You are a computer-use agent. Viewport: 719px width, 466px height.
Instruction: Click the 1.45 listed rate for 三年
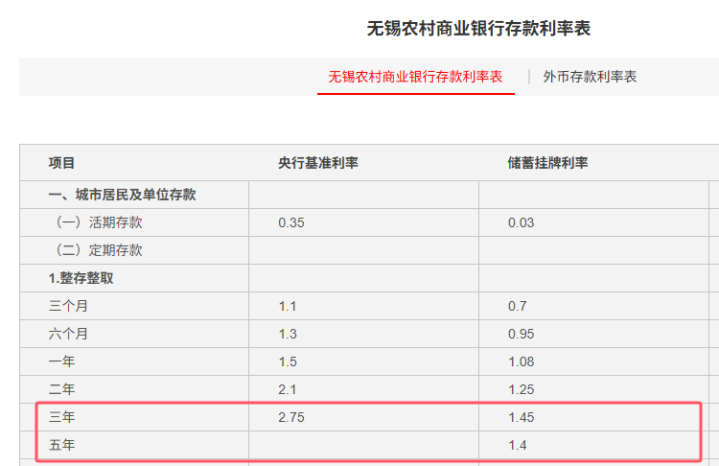(521, 417)
